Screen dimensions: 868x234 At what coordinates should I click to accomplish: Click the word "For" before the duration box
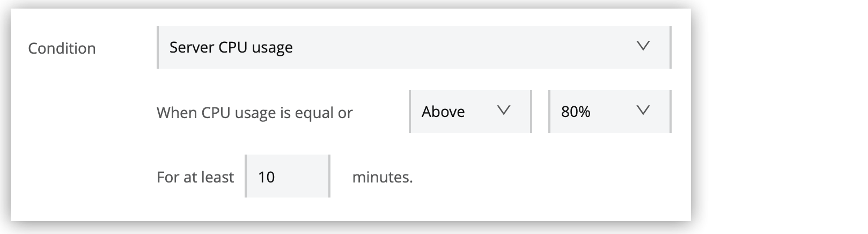pos(166,177)
